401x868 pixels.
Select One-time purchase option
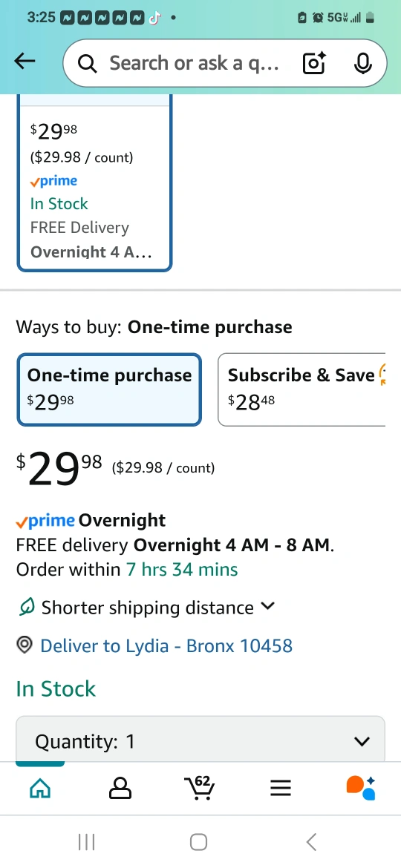pos(109,389)
